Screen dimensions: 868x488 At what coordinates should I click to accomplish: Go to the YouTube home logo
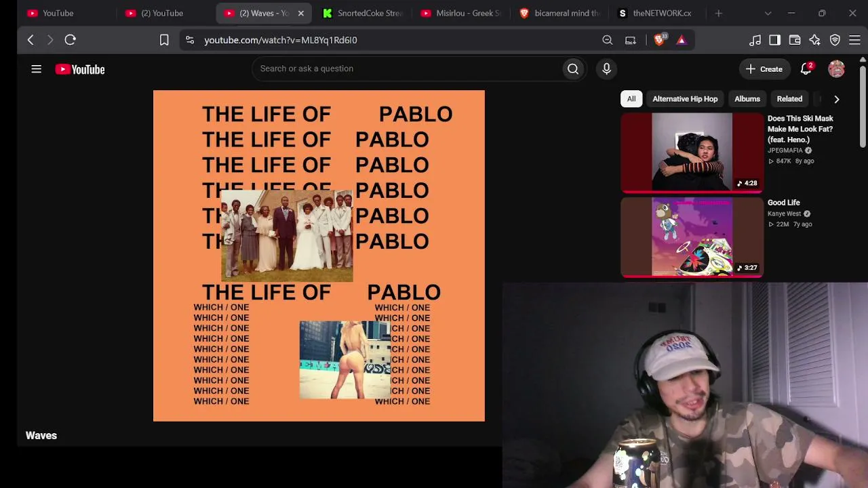coord(80,69)
